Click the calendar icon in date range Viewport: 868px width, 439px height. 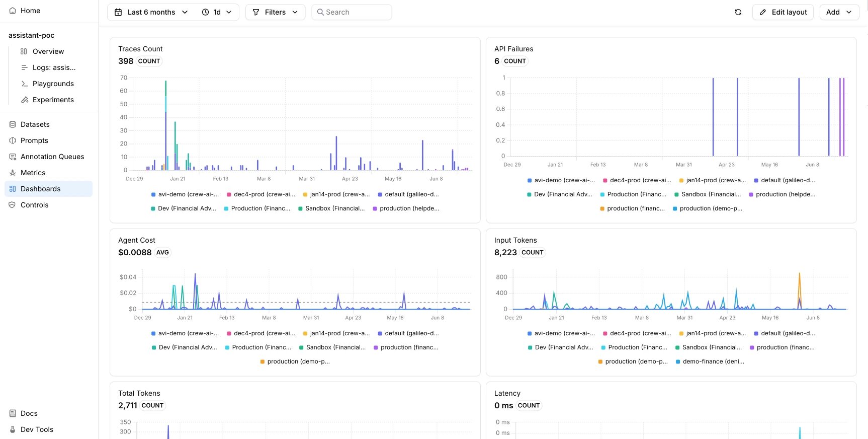(x=118, y=12)
